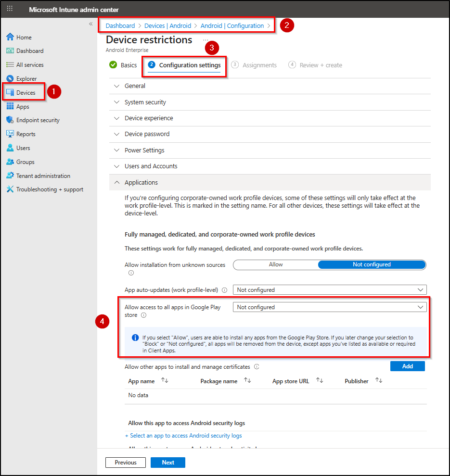
Task: Click info icon beside App auto-updates
Action: click(224, 290)
